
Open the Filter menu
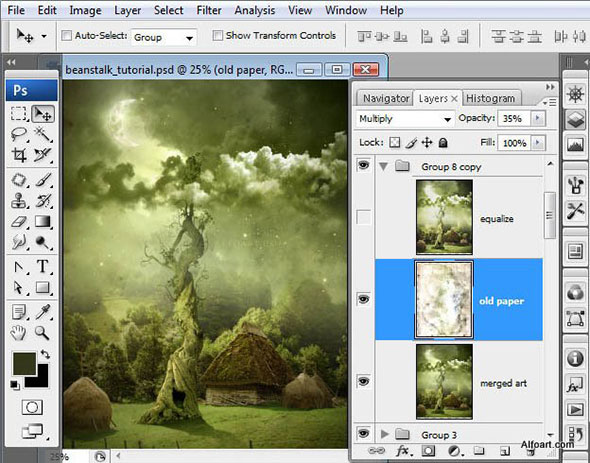(209, 10)
